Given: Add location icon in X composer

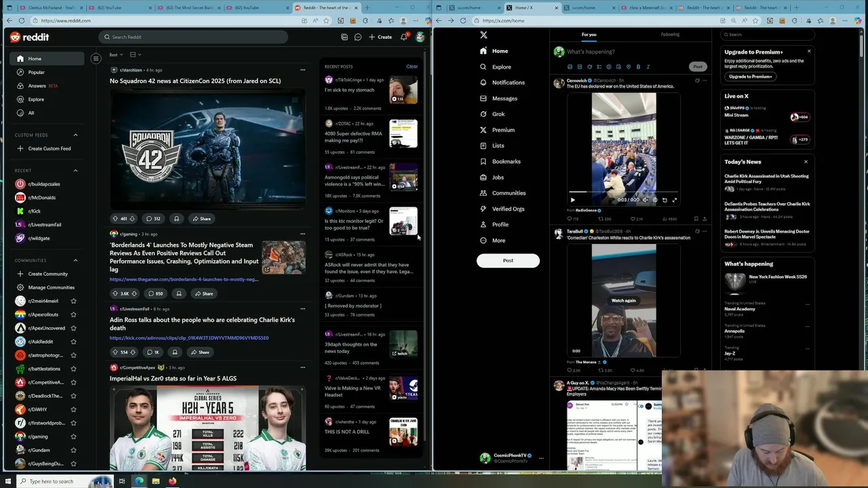Looking at the screenshot, I should (629, 66).
